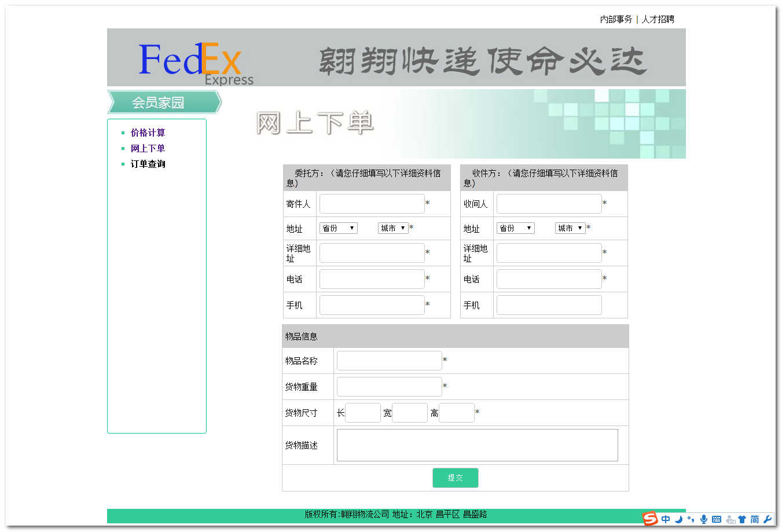Viewport: 782px width, 532px height.
Task: Click the Sogou input method logo
Action: tap(650, 519)
